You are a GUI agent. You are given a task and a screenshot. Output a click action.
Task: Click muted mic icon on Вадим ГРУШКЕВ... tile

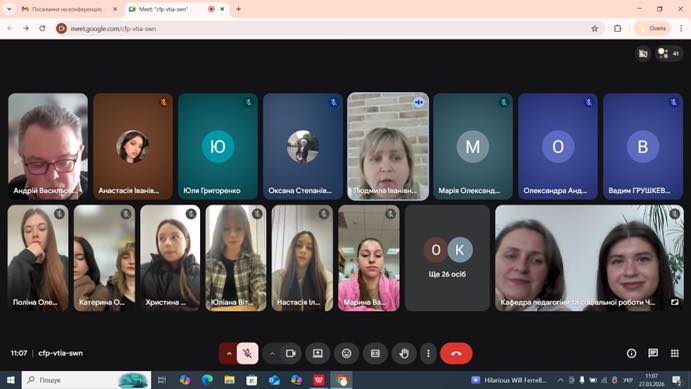point(673,102)
